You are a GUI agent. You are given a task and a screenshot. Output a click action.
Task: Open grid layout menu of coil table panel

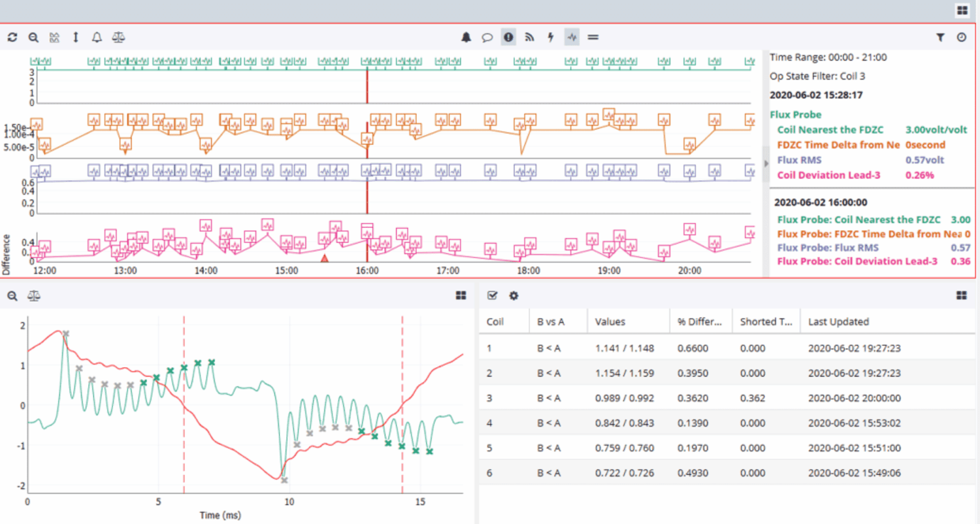pyautogui.click(x=961, y=296)
